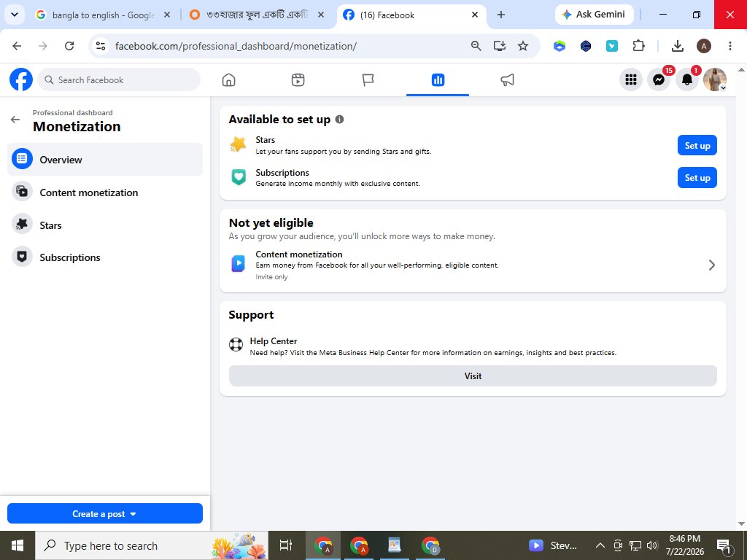Set up Subscriptions
This screenshot has height=560, width=747.
click(x=697, y=178)
